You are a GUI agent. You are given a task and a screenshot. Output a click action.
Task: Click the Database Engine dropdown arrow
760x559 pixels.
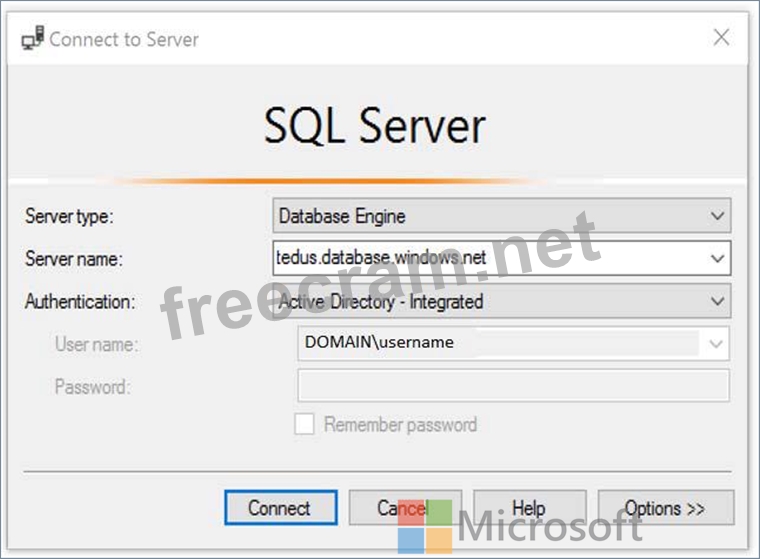717,216
